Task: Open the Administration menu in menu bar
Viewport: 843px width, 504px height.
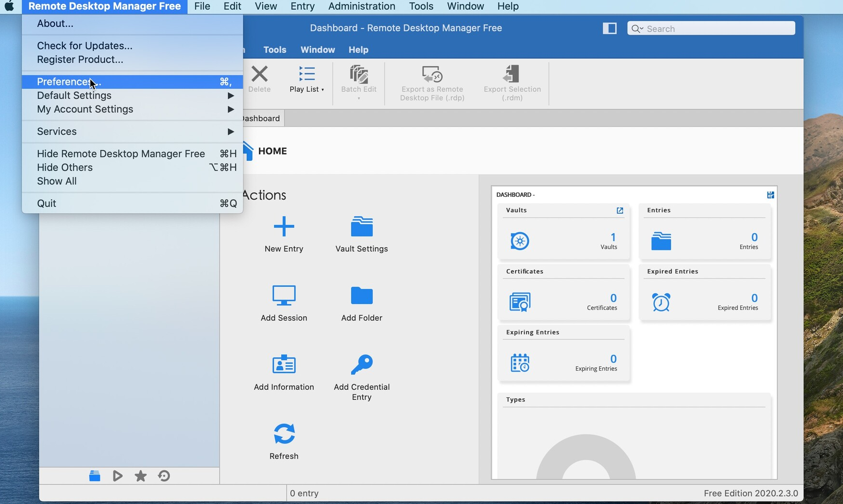Action: [x=362, y=6]
